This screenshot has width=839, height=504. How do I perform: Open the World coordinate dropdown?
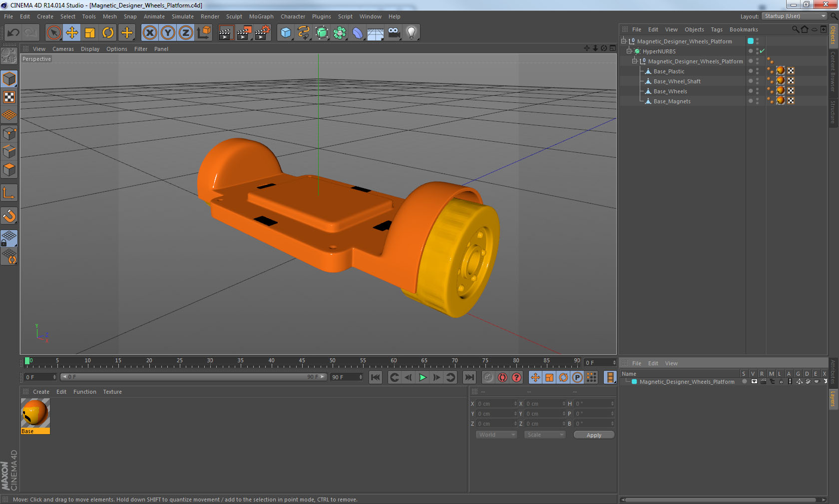tap(496, 435)
